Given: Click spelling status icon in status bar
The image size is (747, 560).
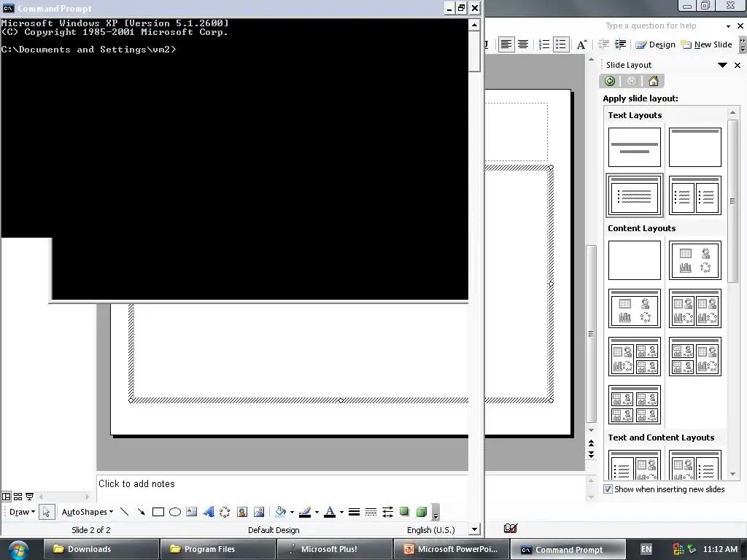Looking at the screenshot, I should (x=510, y=528).
